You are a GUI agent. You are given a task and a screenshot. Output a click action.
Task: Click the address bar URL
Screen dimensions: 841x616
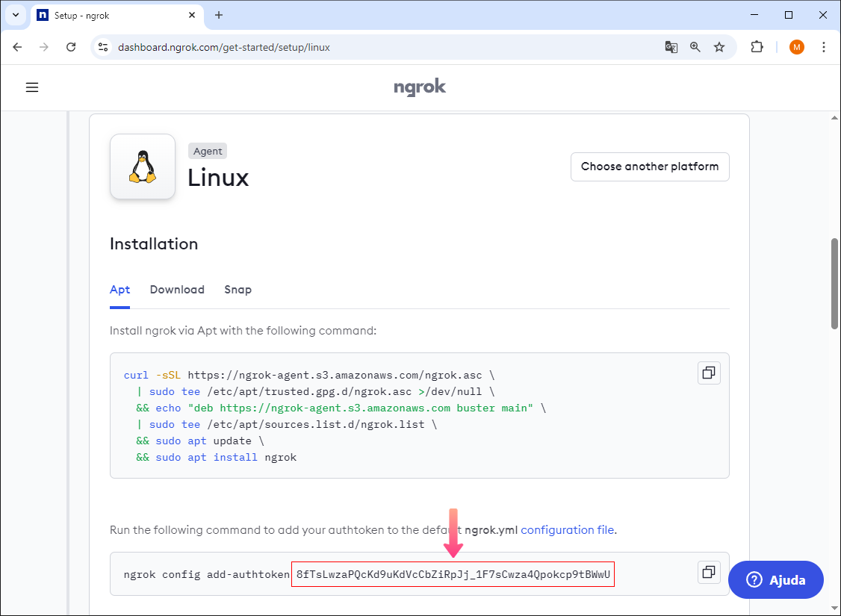[x=223, y=47]
